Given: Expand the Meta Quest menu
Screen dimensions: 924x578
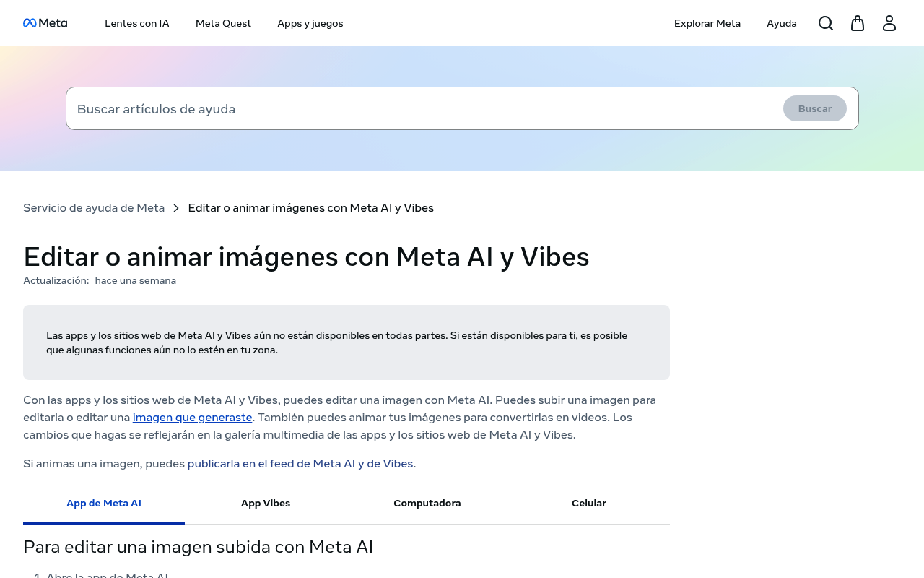Looking at the screenshot, I should coord(223,23).
